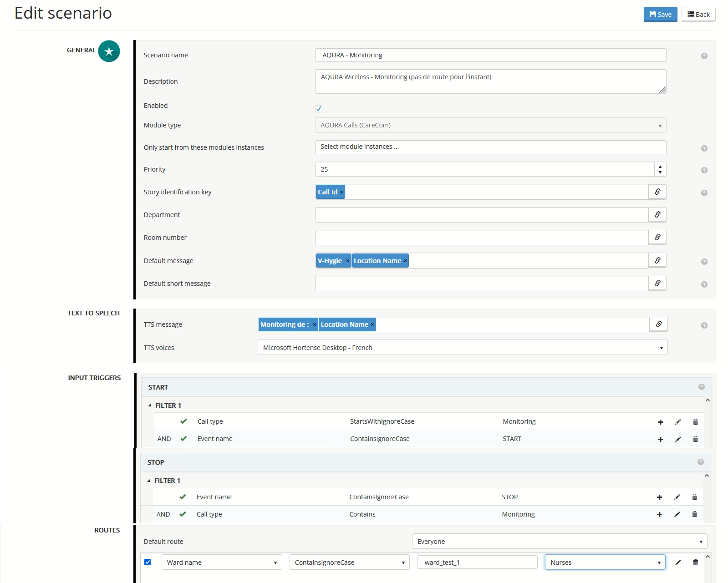Screen dimensions: 728x583
Task: Click the ward_test_1 value field
Action: tap(477, 563)
